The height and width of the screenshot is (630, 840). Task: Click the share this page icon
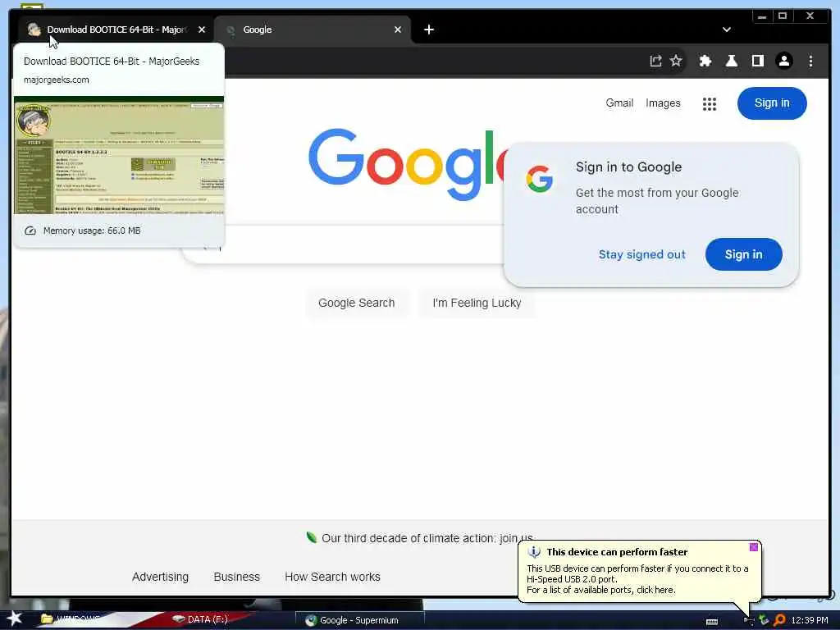(x=655, y=61)
